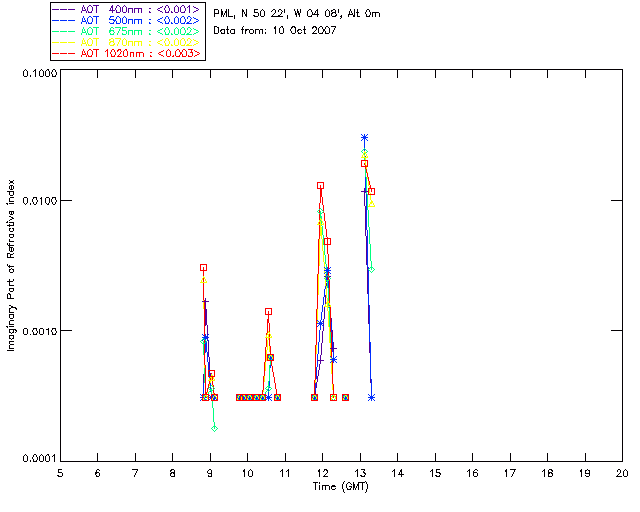Click the blue asterisk at baseline after 13 GMT
The image size is (640, 512).
pos(371,397)
